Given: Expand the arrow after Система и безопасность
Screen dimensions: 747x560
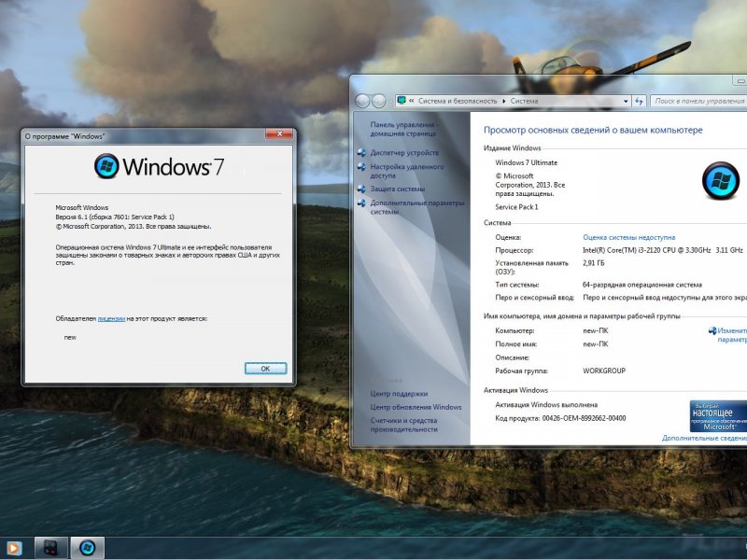Looking at the screenshot, I should (x=504, y=101).
